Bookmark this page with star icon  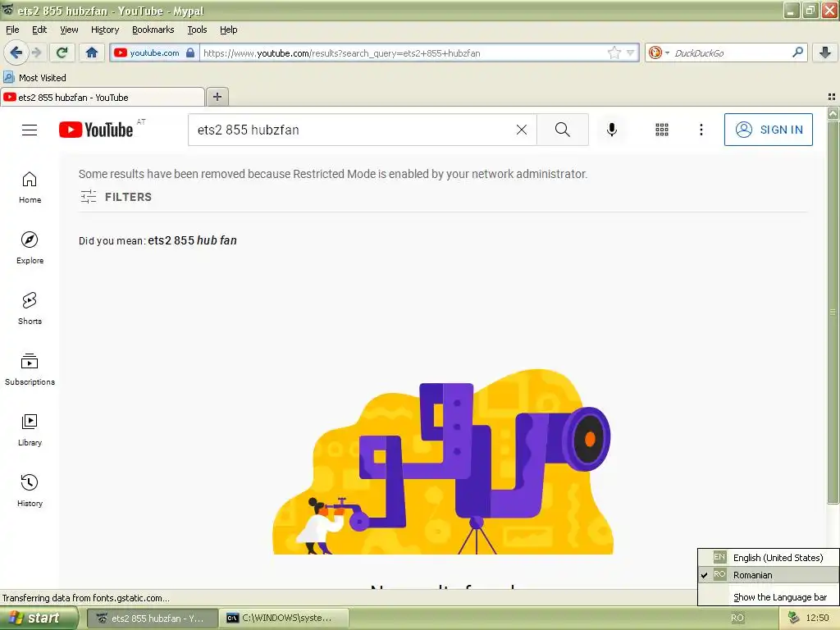[614, 52]
